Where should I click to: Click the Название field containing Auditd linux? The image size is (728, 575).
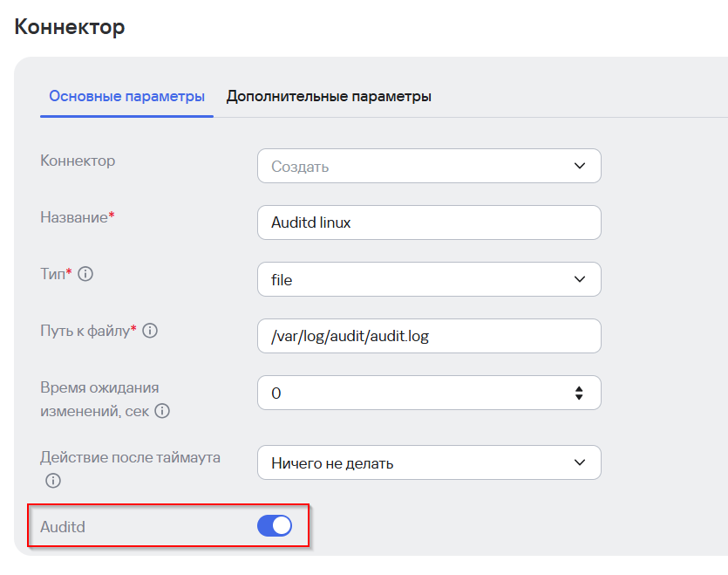[x=429, y=222]
